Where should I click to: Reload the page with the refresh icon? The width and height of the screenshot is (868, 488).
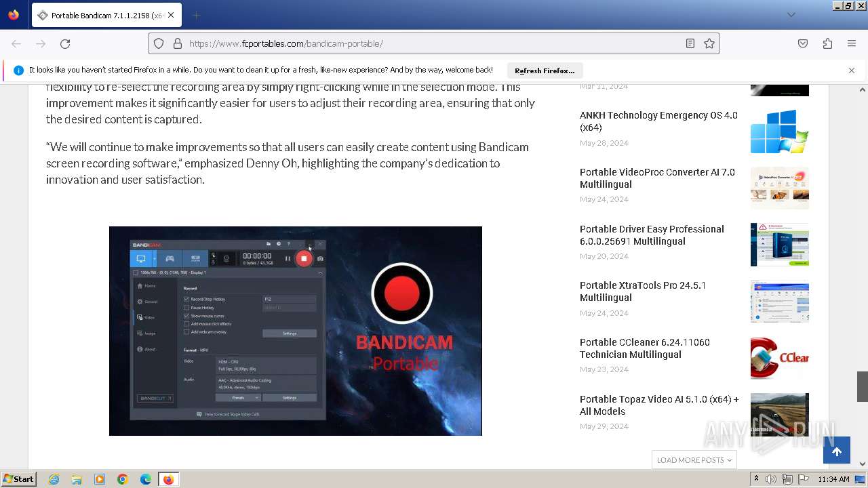tap(65, 43)
